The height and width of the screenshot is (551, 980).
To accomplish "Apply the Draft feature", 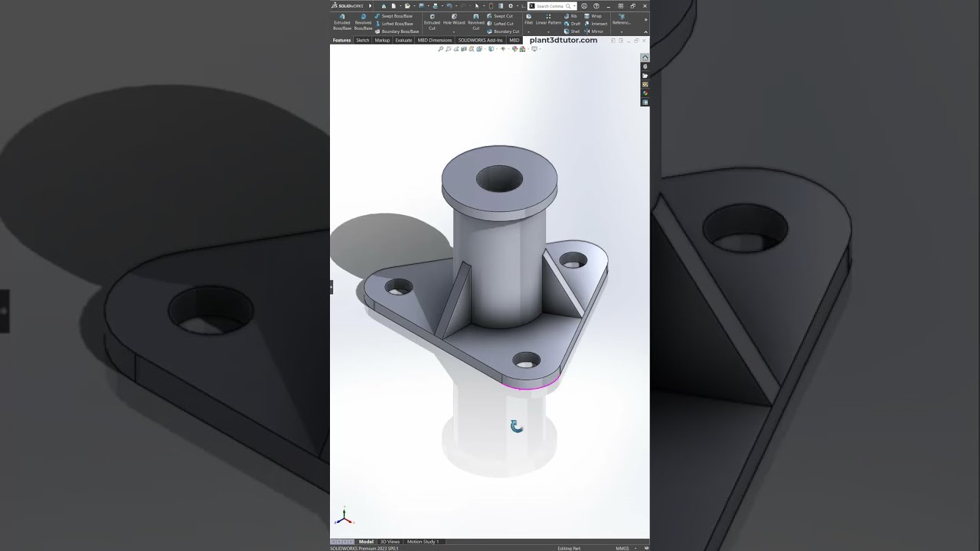I will click(572, 24).
